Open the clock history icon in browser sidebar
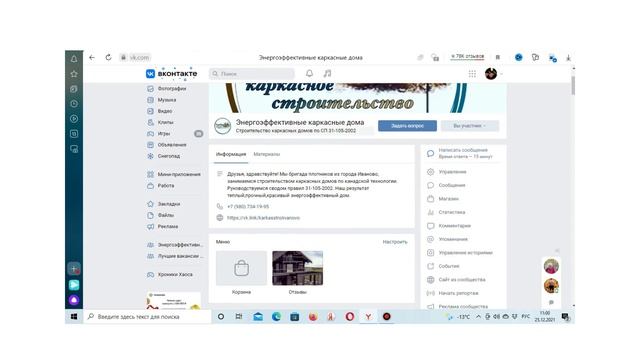640x360 pixels. pyautogui.click(x=74, y=104)
